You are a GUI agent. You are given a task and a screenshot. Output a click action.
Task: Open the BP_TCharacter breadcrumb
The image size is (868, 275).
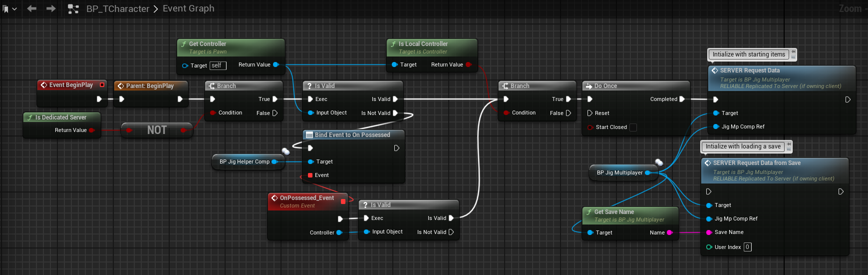tap(118, 9)
